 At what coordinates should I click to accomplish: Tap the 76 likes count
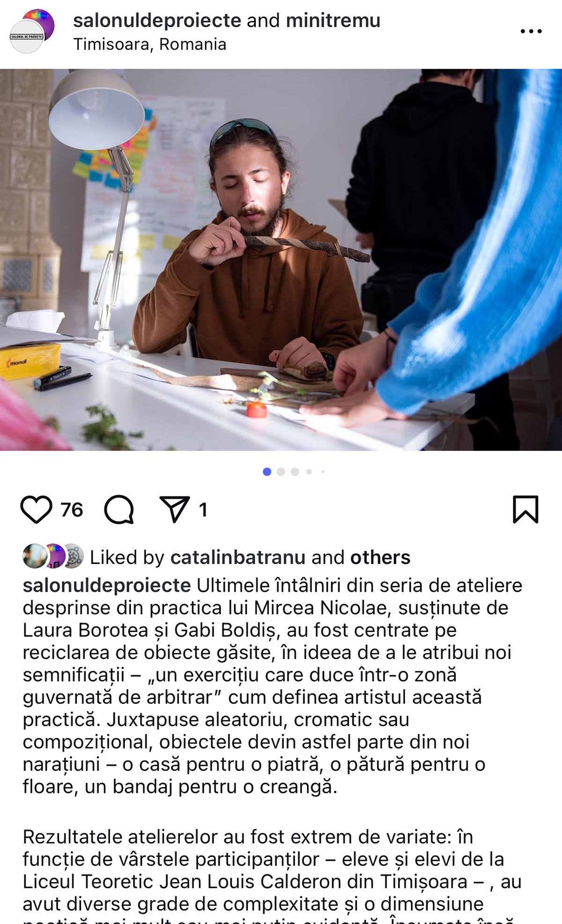(72, 510)
